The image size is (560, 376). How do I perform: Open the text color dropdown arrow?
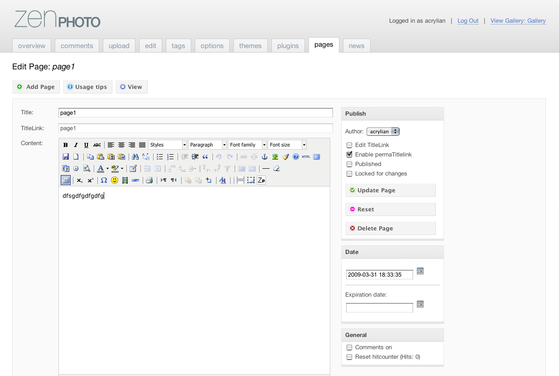[x=108, y=169]
